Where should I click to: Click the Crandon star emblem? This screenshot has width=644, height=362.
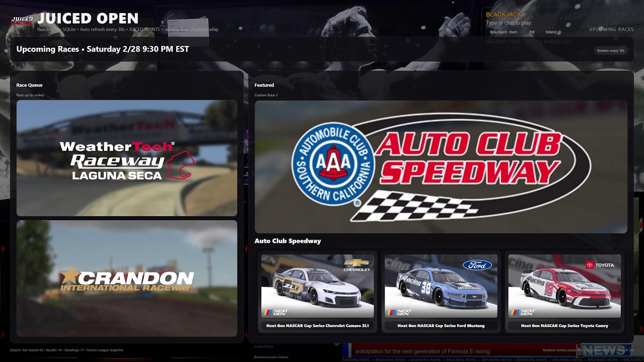[69, 277]
